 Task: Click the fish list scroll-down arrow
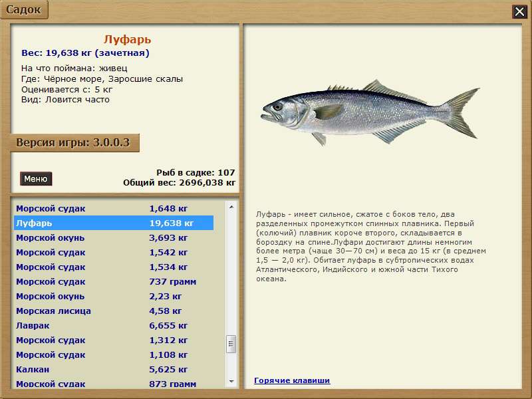[x=231, y=381]
